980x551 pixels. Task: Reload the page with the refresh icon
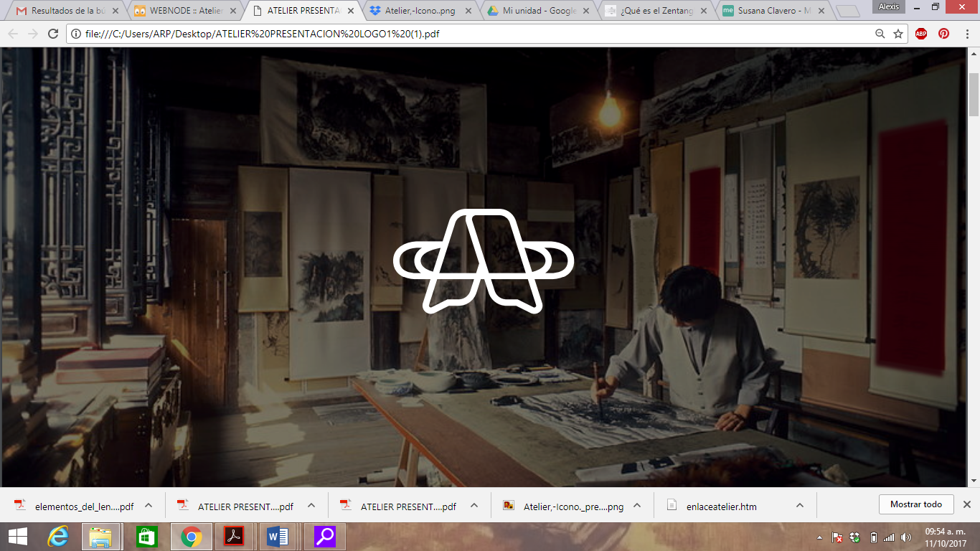tap(52, 34)
